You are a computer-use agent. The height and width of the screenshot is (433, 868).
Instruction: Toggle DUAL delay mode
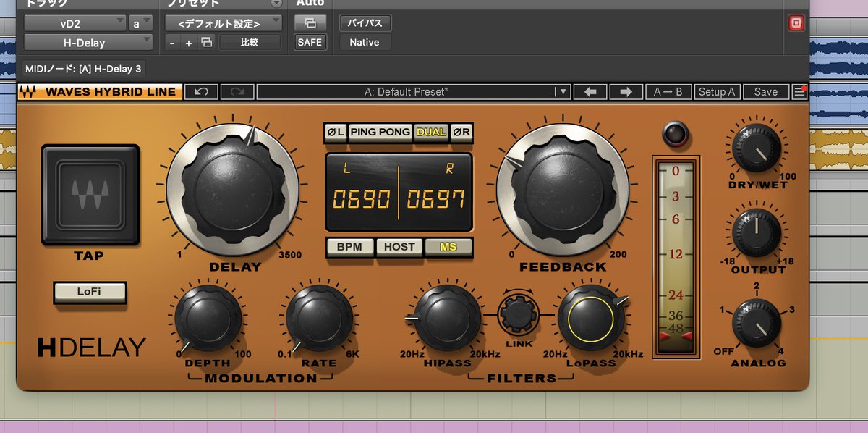click(431, 133)
